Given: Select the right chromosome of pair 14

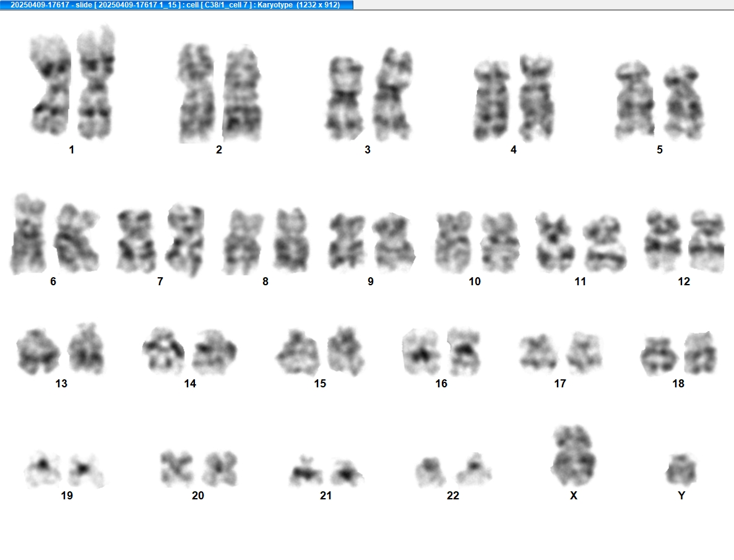Looking at the screenshot, I should 214,353.
